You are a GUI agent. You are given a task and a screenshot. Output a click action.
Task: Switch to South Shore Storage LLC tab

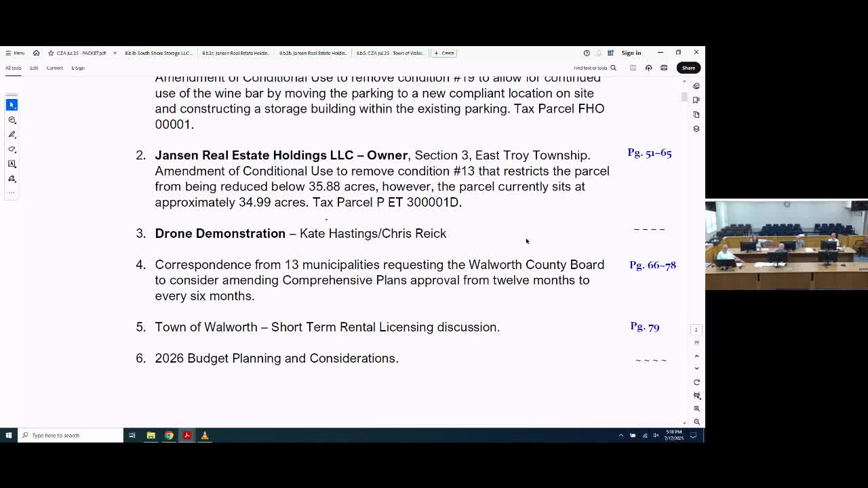[x=159, y=53]
